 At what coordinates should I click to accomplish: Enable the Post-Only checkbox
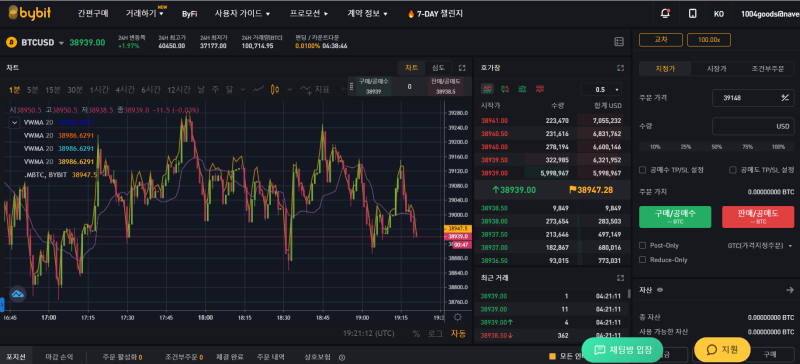643,246
